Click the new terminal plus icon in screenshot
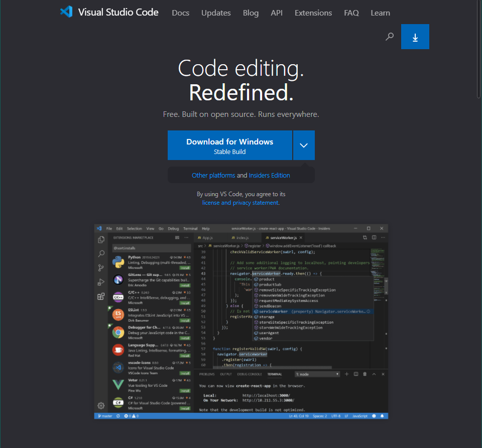482x448 pixels. 346,374
